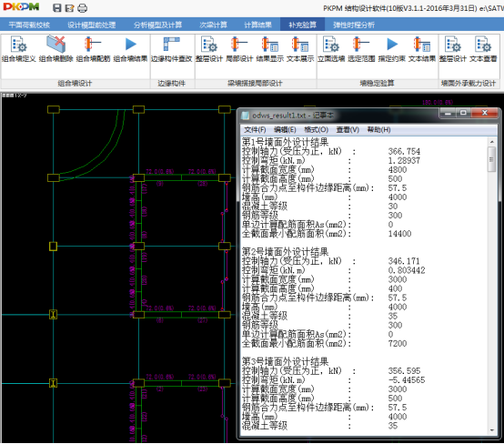Viewport: 504px width, 444px height.
Task: Click moment value 0.803442
Action: point(407,270)
